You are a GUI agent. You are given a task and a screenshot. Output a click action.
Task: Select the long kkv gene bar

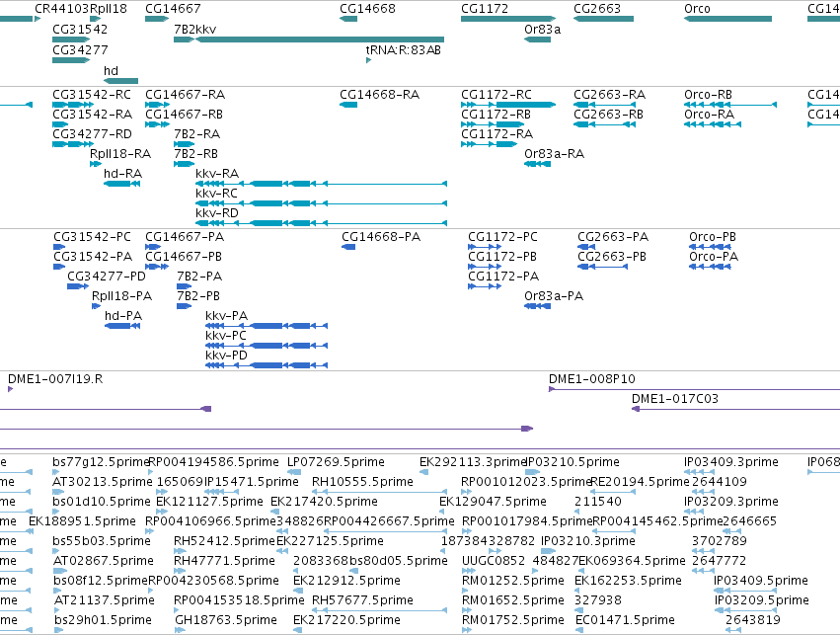[320, 40]
